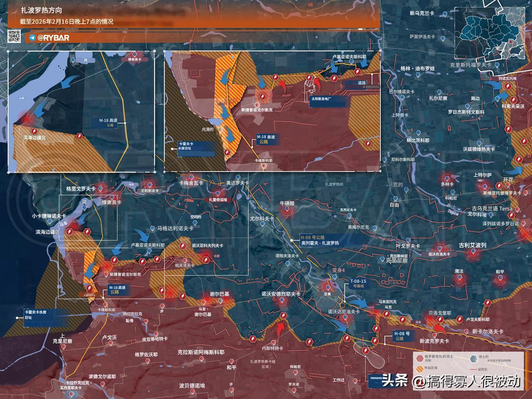Image resolution: width=532 pixels, height=399 pixels.
Task: Select the date line 截至2026年2月16日晚上7点的情况
Action: (x=66, y=22)
